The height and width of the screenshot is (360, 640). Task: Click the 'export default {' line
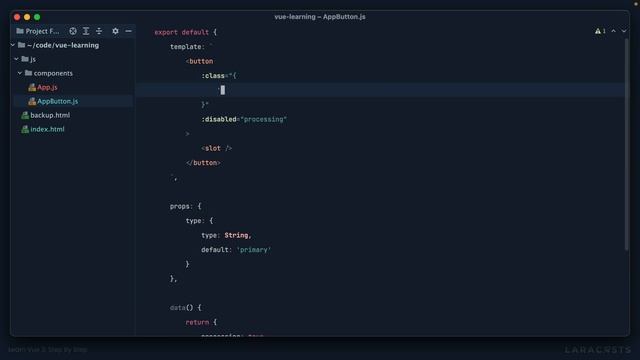(x=185, y=32)
